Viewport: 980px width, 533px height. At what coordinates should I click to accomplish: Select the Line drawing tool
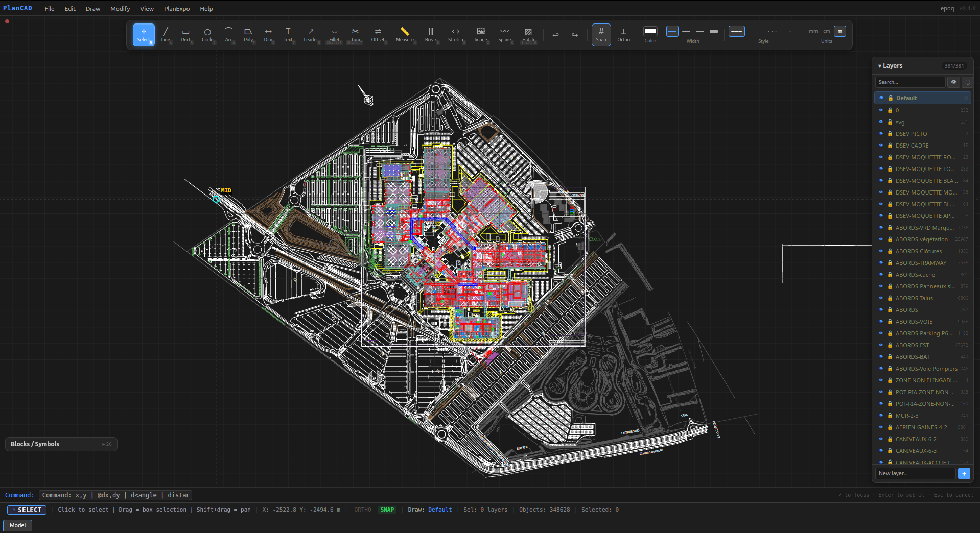165,35
